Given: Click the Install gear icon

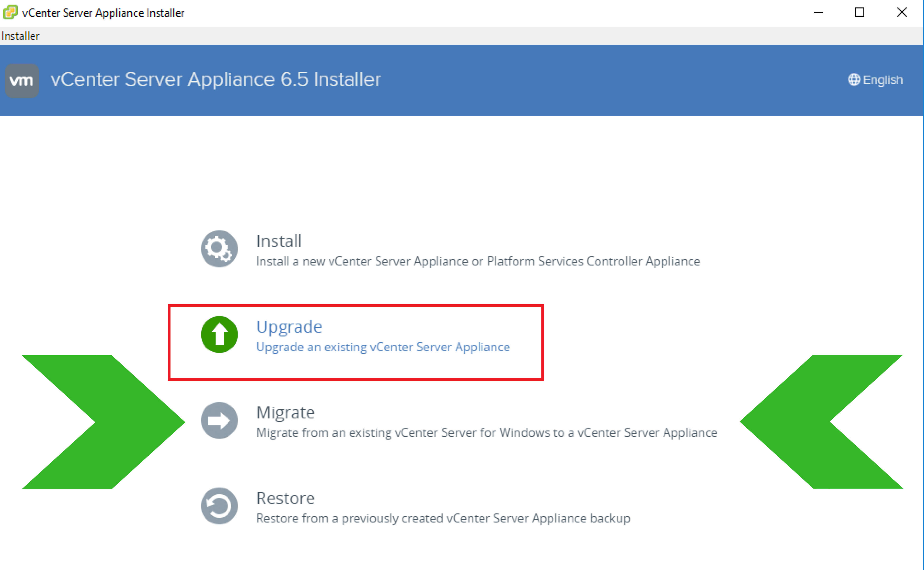Looking at the screenshot, I should [219, 249].
